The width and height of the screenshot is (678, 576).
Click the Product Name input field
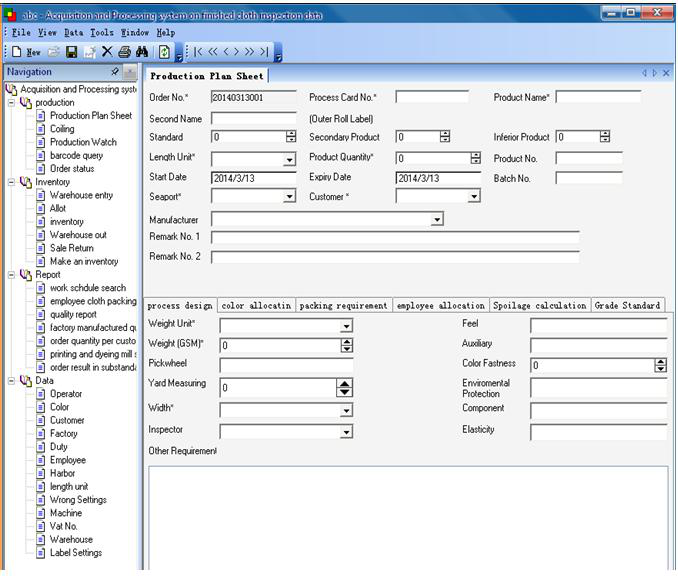click(x=598, y=97)
